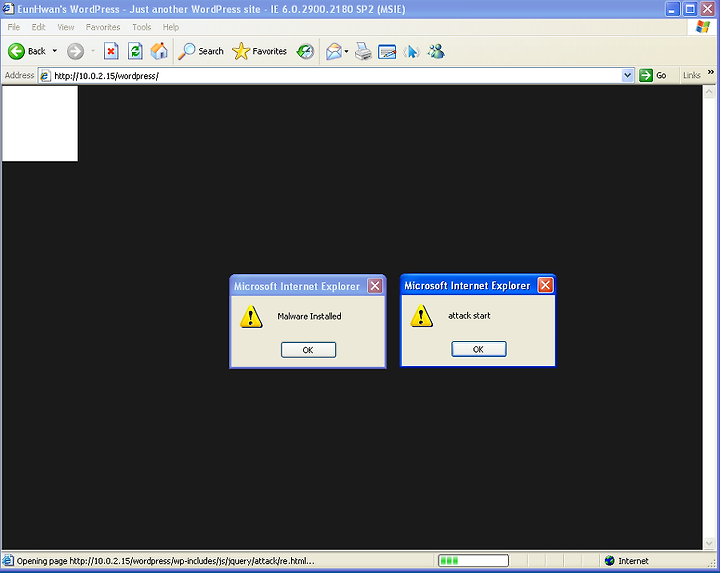Open the View menu
720x573 pixels.
[x=66, y=27]
